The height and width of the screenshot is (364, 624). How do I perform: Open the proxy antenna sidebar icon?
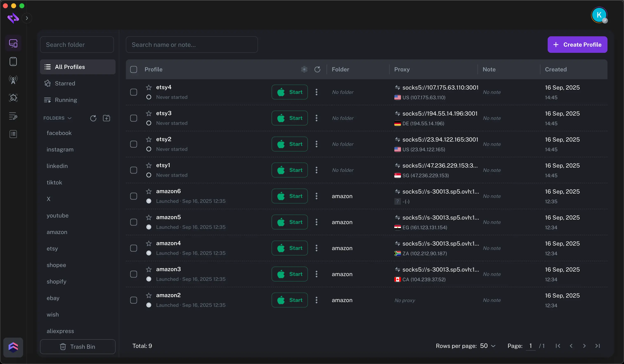click(13, 80)
